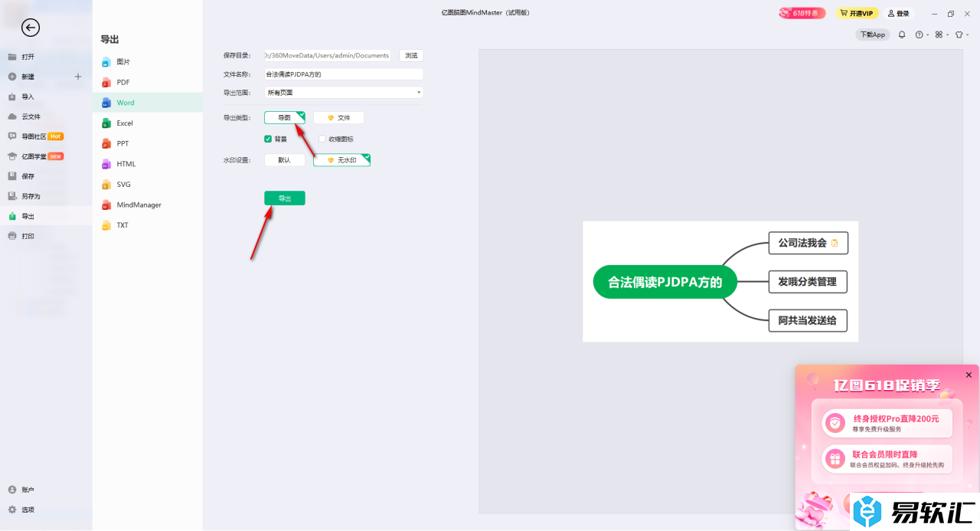Click 登录 login button
980x531 pixels.
click(900, 13)
